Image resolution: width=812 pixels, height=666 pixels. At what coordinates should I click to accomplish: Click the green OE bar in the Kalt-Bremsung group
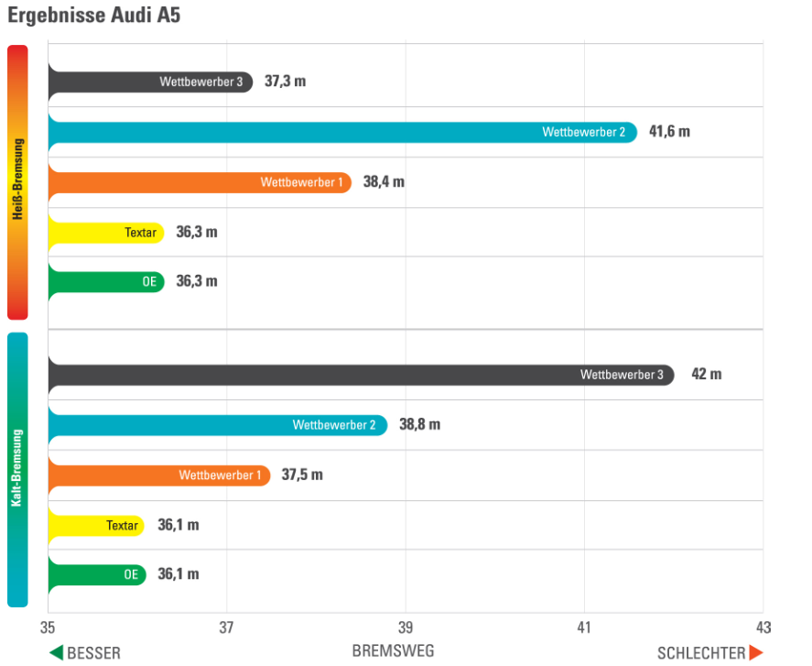coord(96,575)
